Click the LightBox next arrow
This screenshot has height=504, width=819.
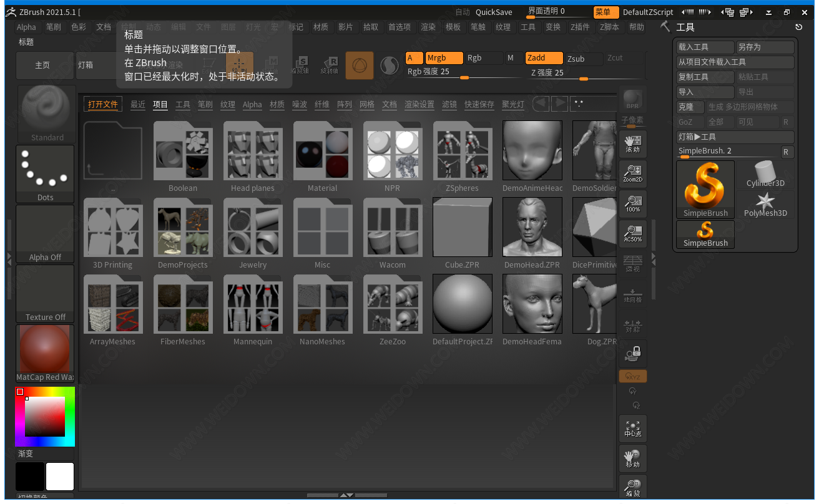tap(559, 104)
